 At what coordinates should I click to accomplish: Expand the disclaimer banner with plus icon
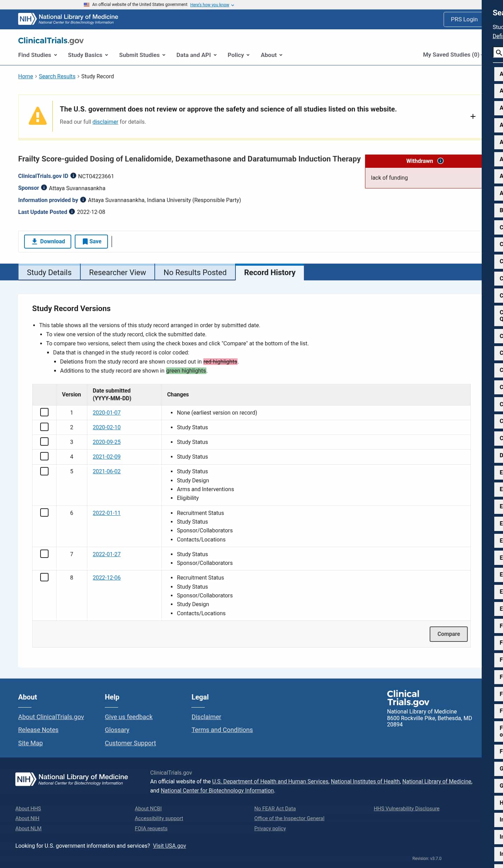pos(473,116)
